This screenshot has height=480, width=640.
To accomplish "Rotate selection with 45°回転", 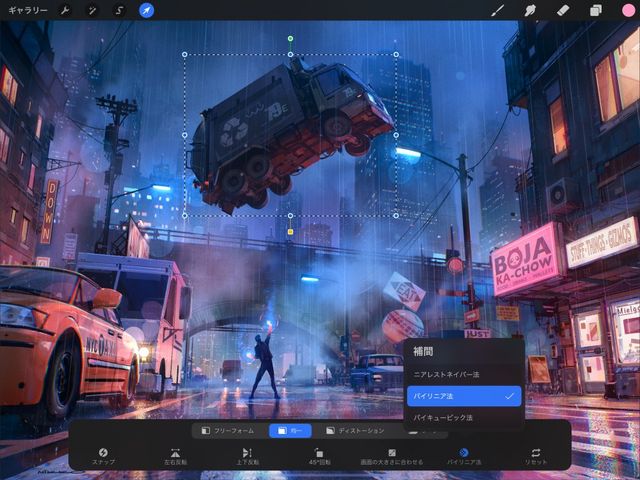I will tap(319, 456).
